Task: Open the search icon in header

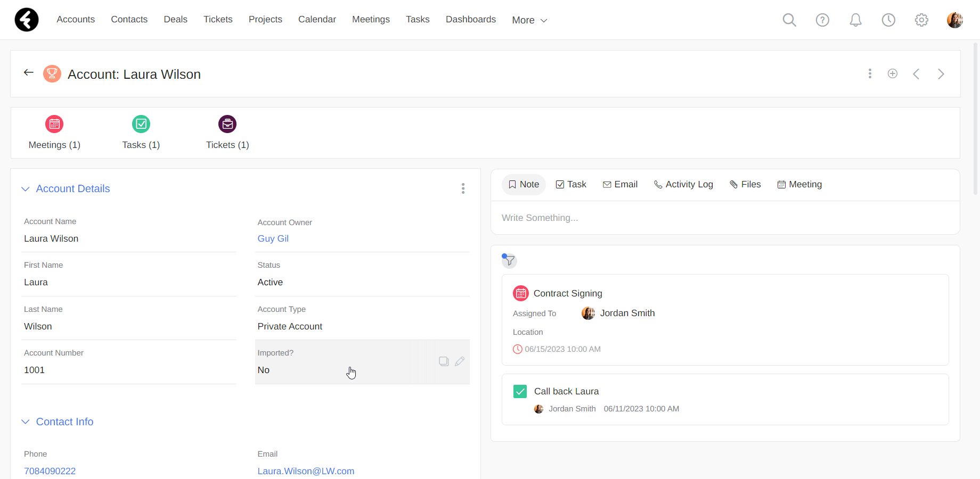Action: pos(789,20)
